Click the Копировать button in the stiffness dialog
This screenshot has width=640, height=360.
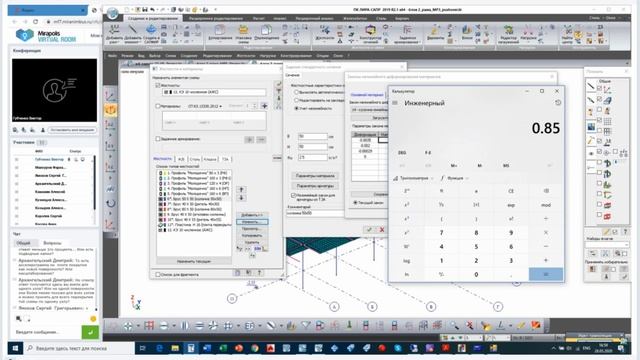(x=252, y=236)
